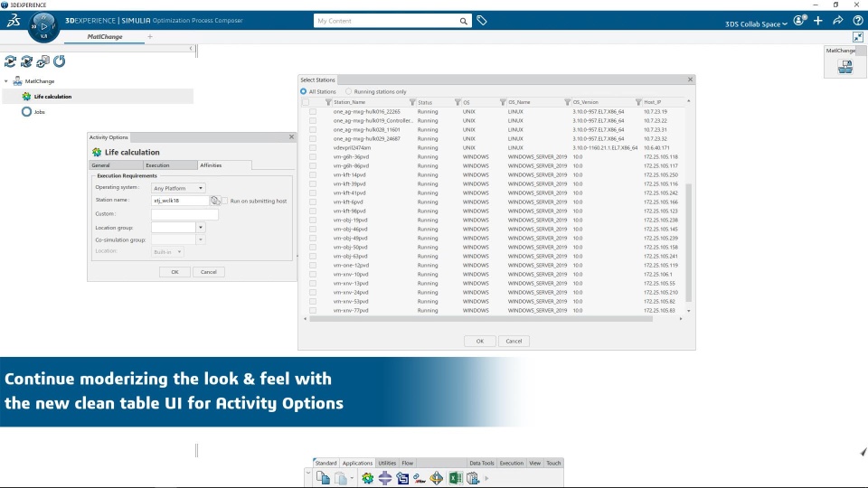
Task: Add a new tab with the plus next to MatlChange
Action: point(150,36)
